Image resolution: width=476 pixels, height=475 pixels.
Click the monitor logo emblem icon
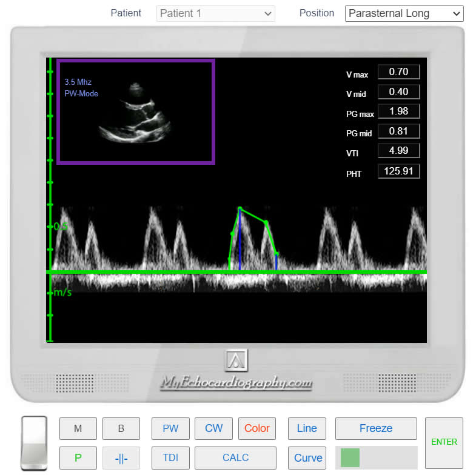pyautogui.click(x=236, y=360)
